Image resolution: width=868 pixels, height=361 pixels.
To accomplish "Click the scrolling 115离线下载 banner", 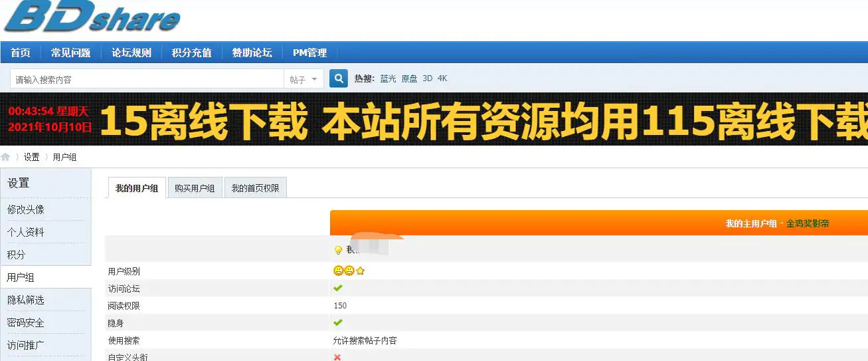I will click(483, 120).
